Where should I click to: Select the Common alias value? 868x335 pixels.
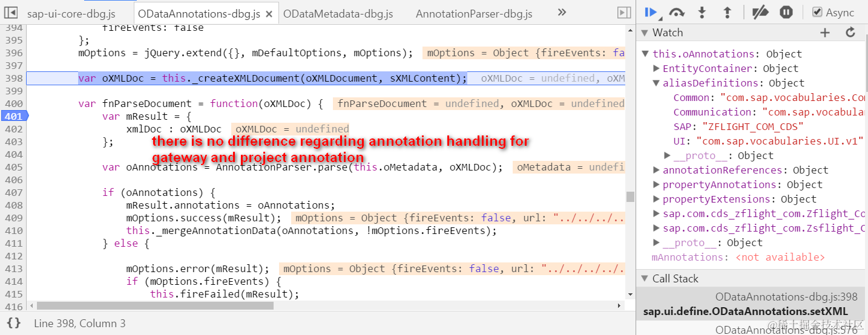(x=792, y=97)
